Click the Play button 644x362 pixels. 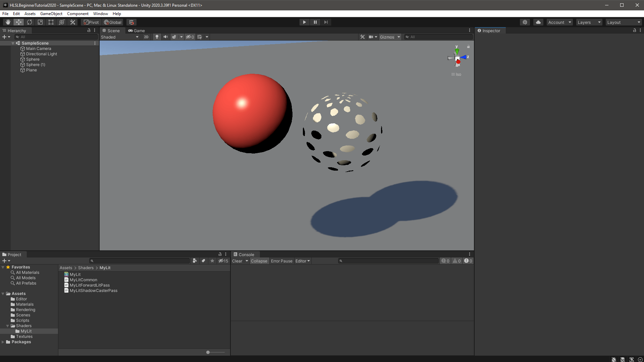tap(304, 22)
